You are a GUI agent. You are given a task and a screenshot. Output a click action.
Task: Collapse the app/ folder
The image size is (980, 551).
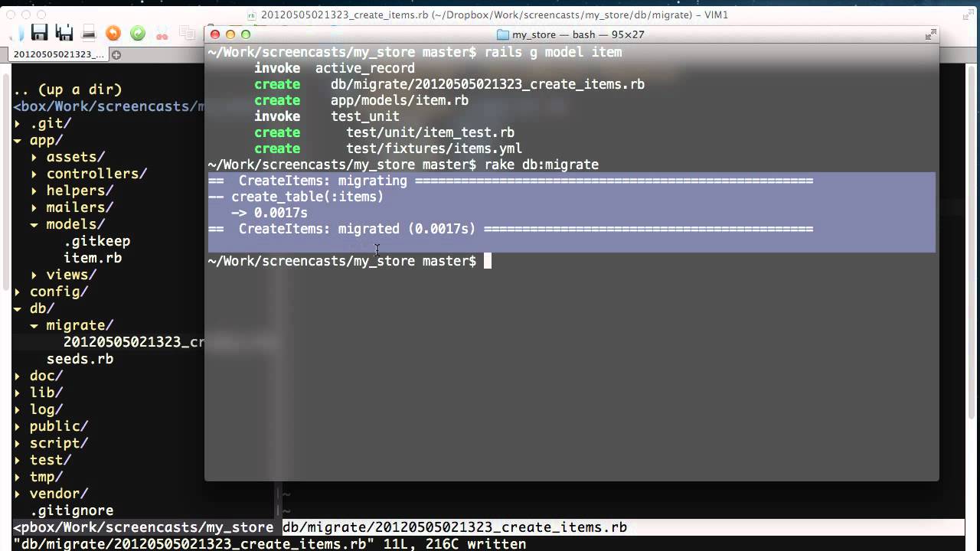click(18, 140)
